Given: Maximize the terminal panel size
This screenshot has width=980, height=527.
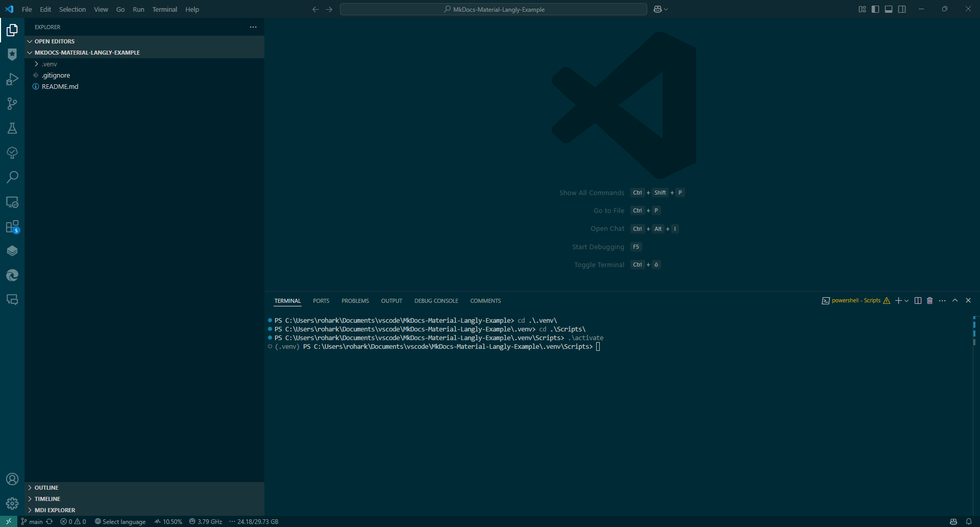Looking at the screenshot, I should (955, 300).
